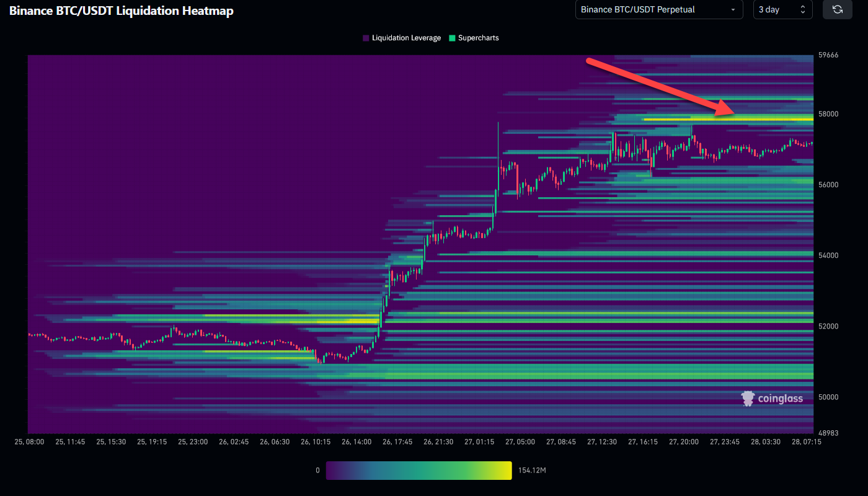The width and height of the screenshot is (868, 496).
Task: Click the 26, 17:45 time axis label
Action: point(397,442)
